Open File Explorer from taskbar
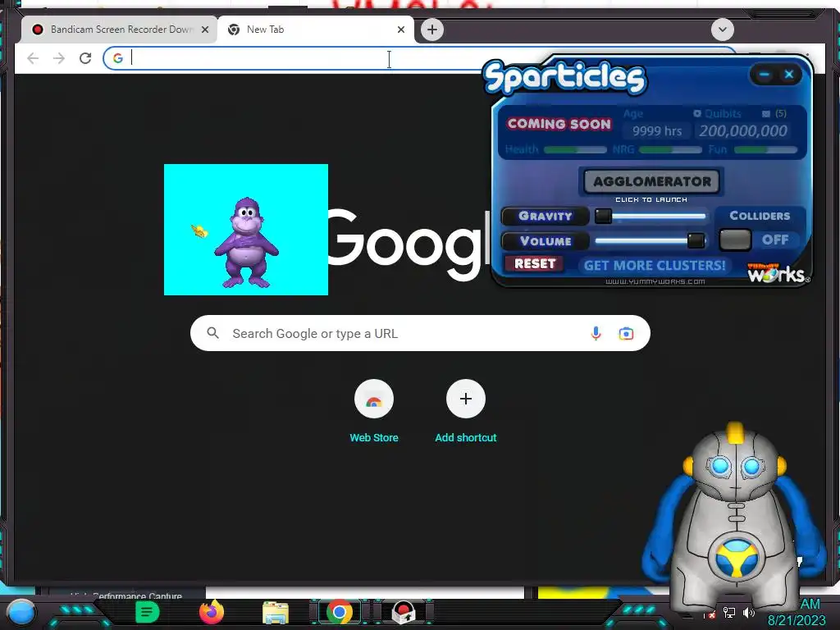The width and height of the screenshot is (840, 630). coord(276,613)
